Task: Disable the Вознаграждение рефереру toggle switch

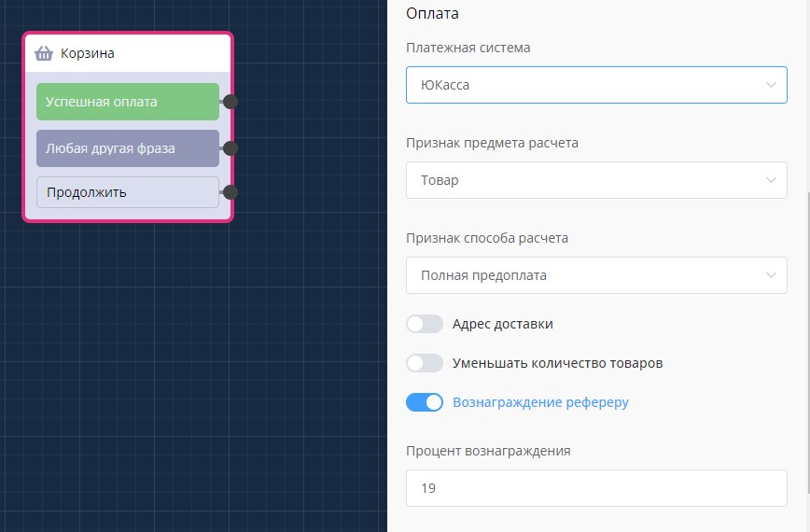Action: tap(425, 402)
